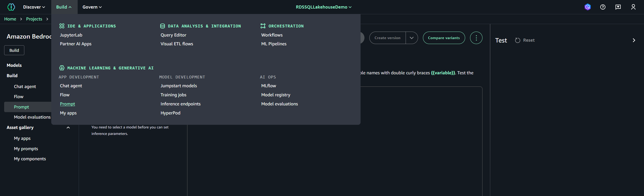Click the SageMaker Unified Studio logo icon

click(11, 7)
